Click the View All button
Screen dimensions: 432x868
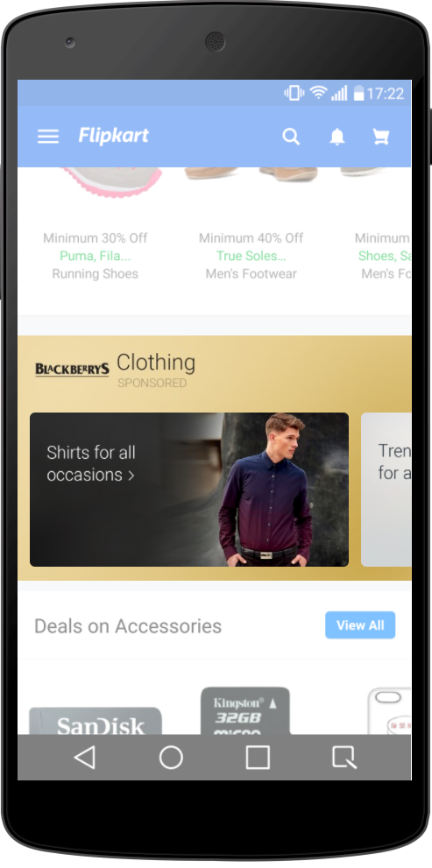click(x=360, y=625)
